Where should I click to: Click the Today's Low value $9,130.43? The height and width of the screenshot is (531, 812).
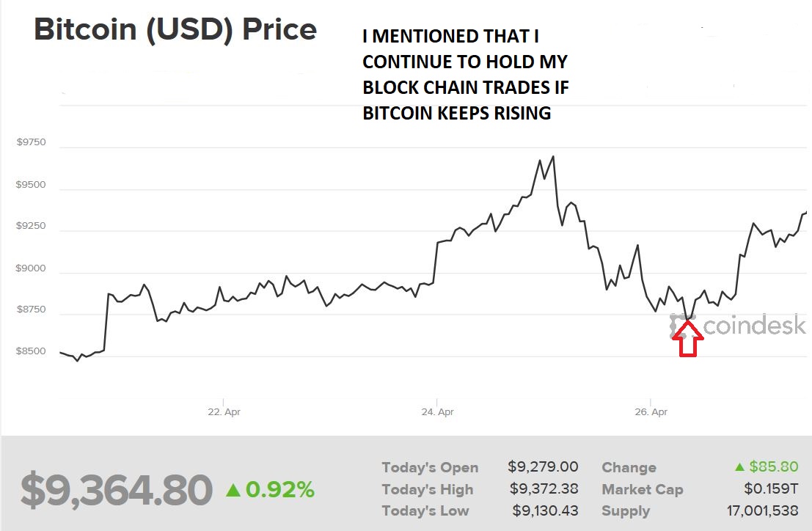pyautogui.click(x=544, y=510)
